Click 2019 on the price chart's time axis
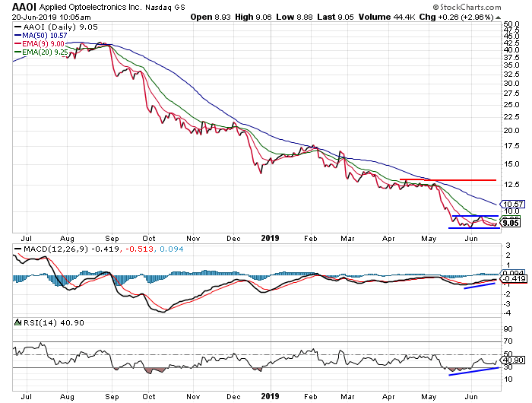 [x=270, y=238]
